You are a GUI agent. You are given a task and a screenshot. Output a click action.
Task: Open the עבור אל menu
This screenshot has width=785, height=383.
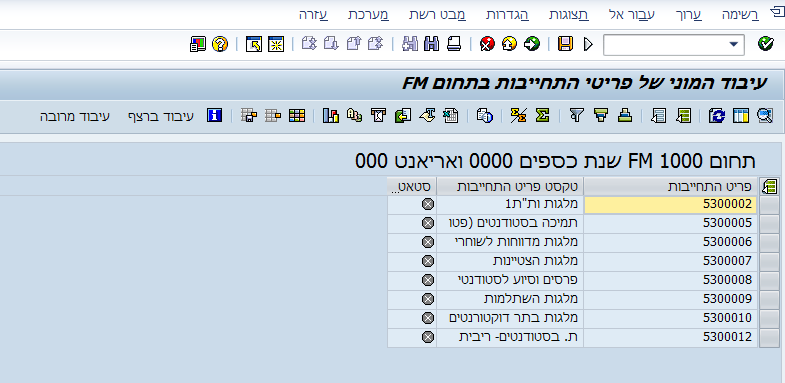click(x=632, y=15)
